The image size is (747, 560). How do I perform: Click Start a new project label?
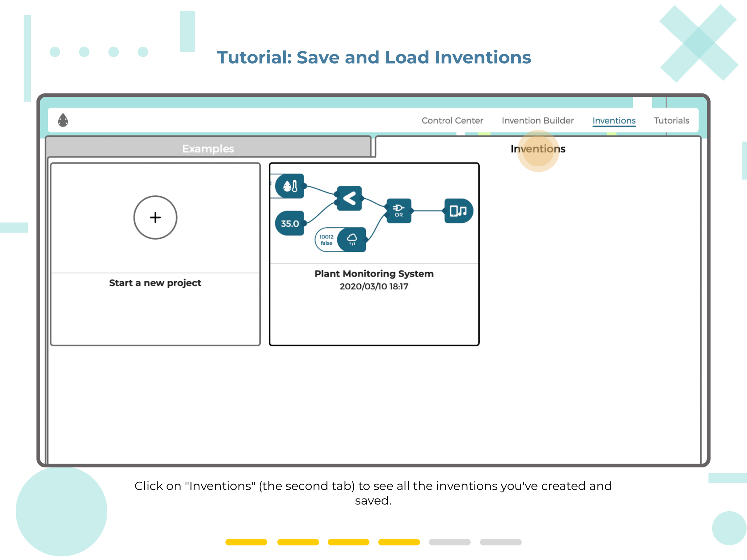(155, 283)
